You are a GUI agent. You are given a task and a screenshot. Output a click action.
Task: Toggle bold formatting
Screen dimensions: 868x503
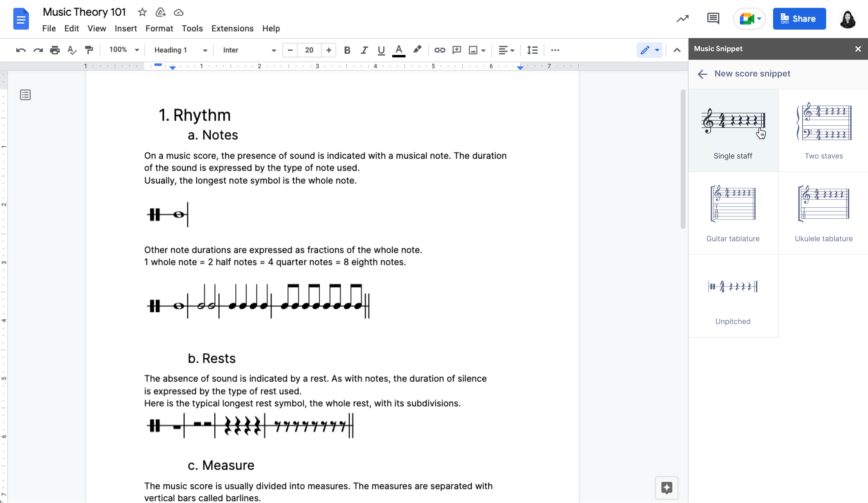pos(347,50)
